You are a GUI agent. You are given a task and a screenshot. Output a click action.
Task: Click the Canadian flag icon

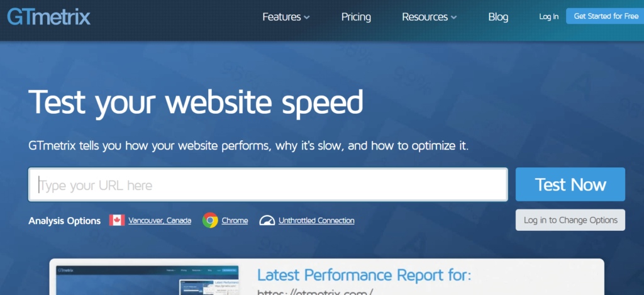pos(117,220)
